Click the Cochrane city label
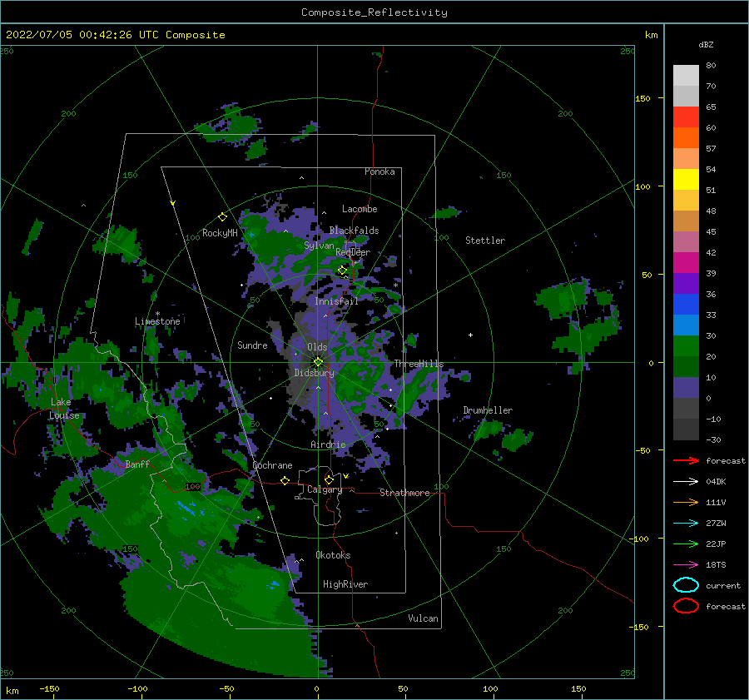 tap(272, 465)
